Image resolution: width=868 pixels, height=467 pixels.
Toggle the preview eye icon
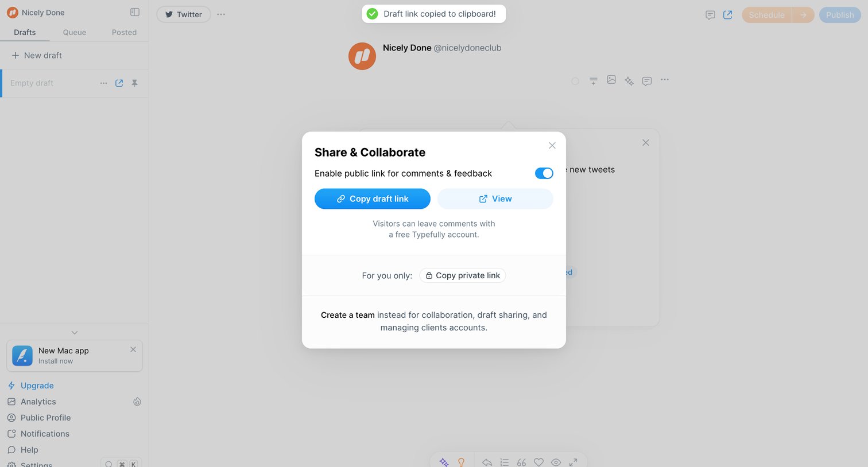(x=556, y=462)
